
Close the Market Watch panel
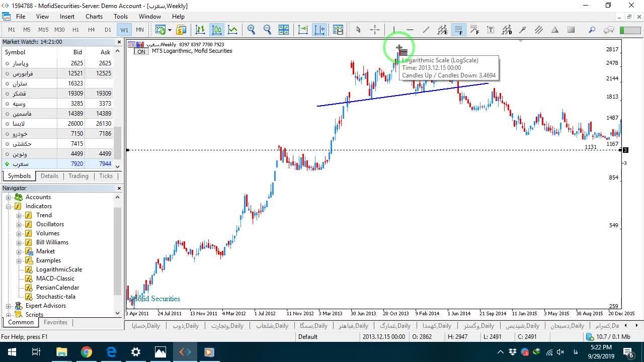tap(119, 42)
